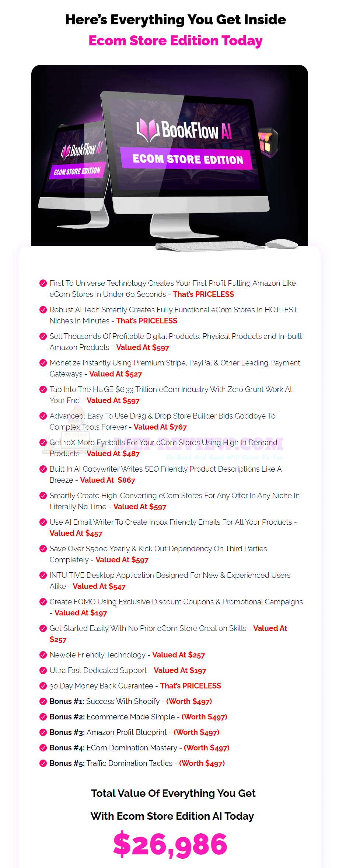Click the "Here's Everything You Get Inside" heading

(x=175, y=20)
